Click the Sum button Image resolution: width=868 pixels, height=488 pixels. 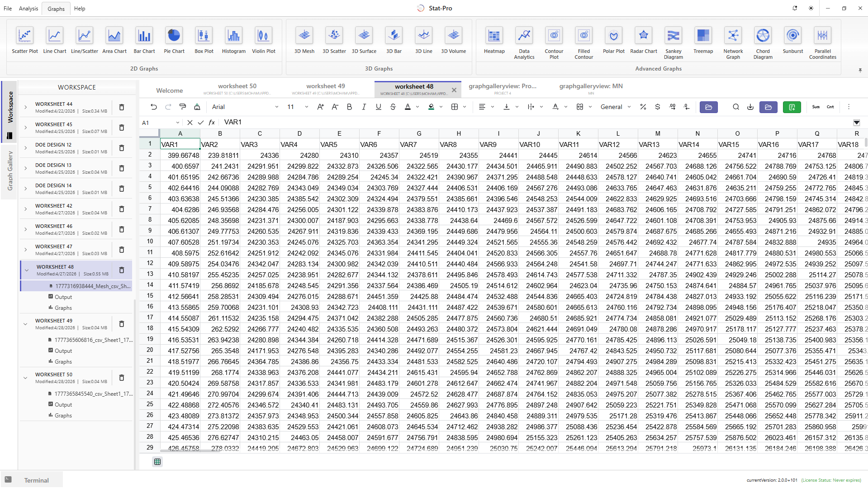pyautogui.click(x=816, y=107)
